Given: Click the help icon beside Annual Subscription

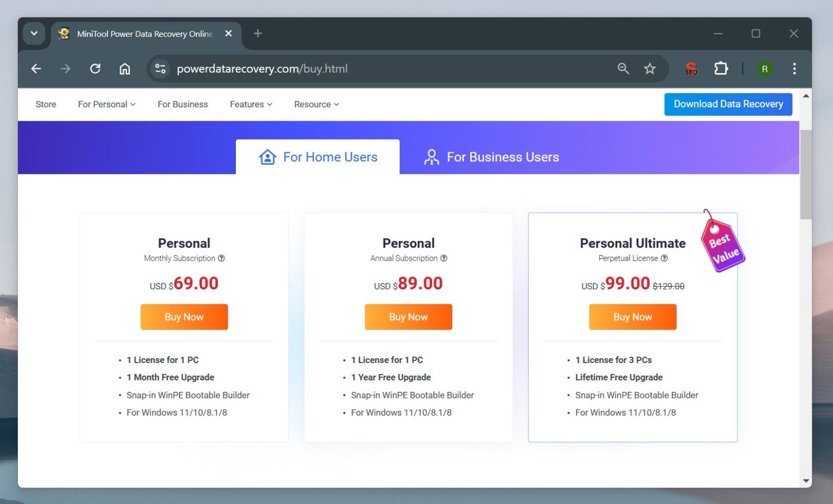Looking at the screenshot, I should coord(444,259).
